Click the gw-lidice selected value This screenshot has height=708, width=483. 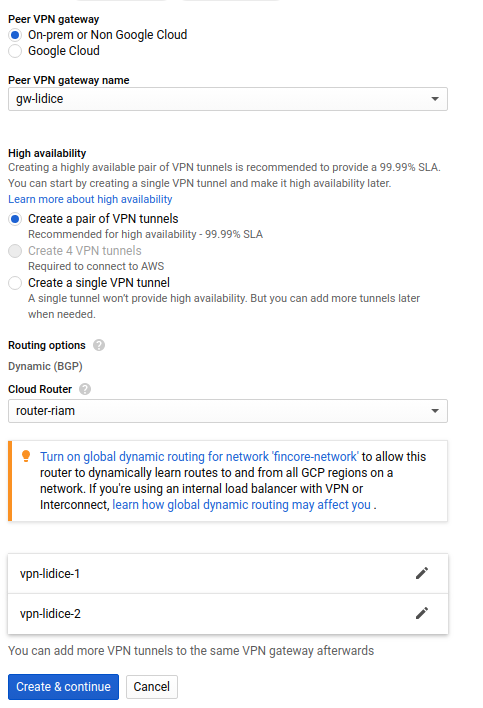tap(40, 99)
